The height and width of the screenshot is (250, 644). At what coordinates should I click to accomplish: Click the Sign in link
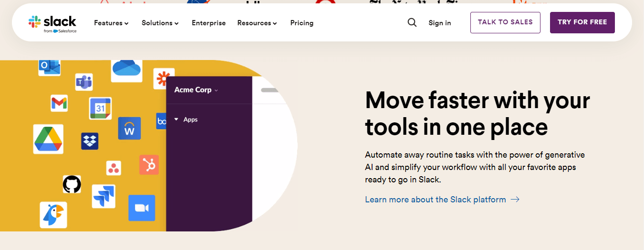tap(440, 23)
